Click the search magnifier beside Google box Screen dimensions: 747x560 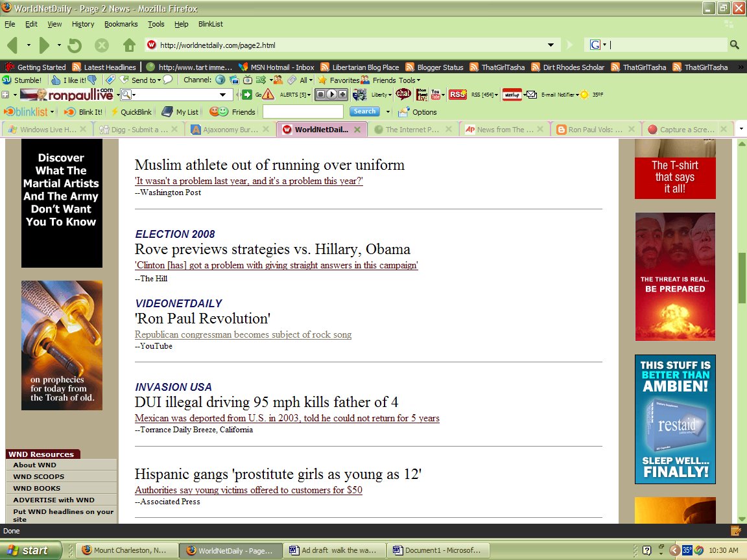click(734, 45)
